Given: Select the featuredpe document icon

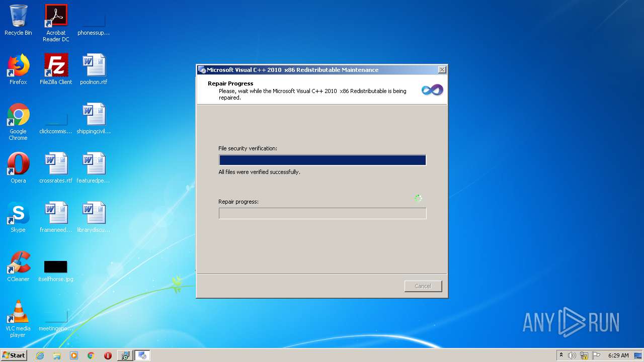Looking at the screenshot, I should pyautogui.click(x=94, y=168).
